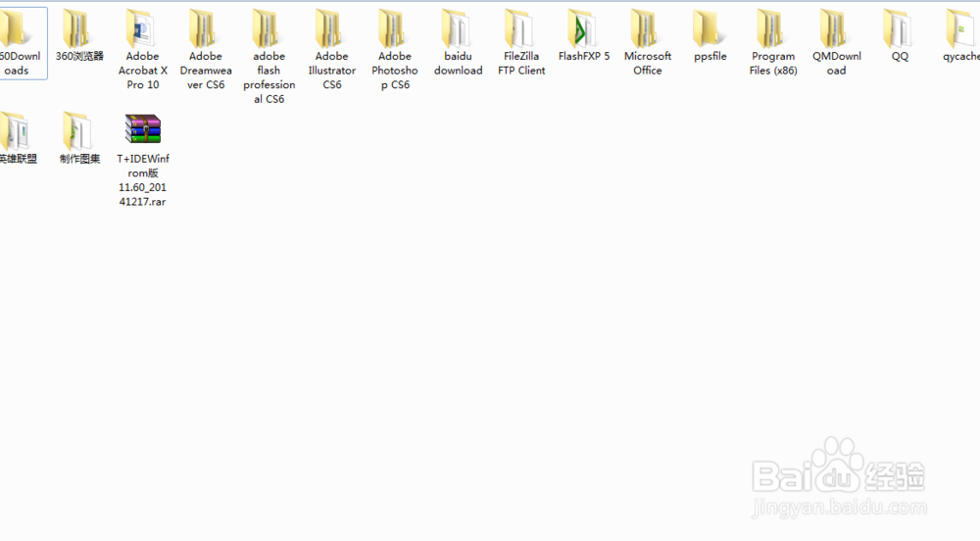Select the baidu download folder icon
Image resolution: width=980 pixels, height=541 pixels.
458,28
